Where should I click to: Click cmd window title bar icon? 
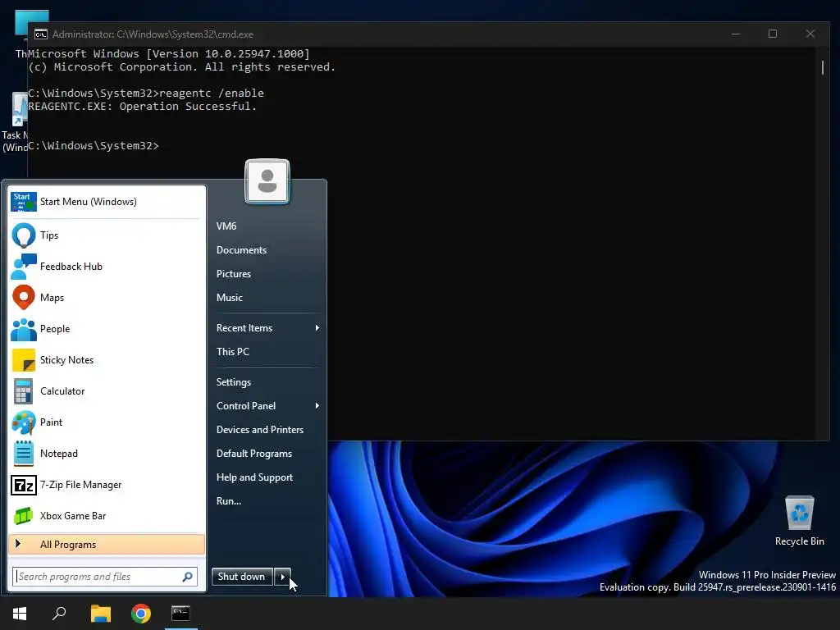41,34
